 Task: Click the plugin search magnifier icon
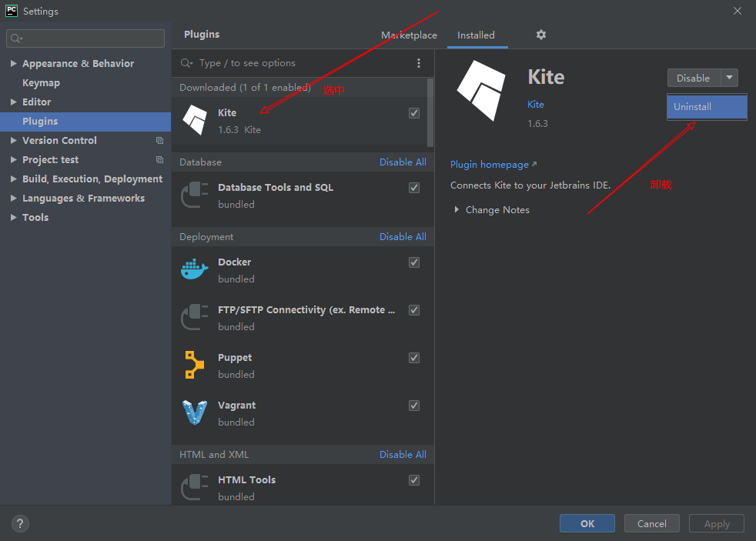point(186,63)
